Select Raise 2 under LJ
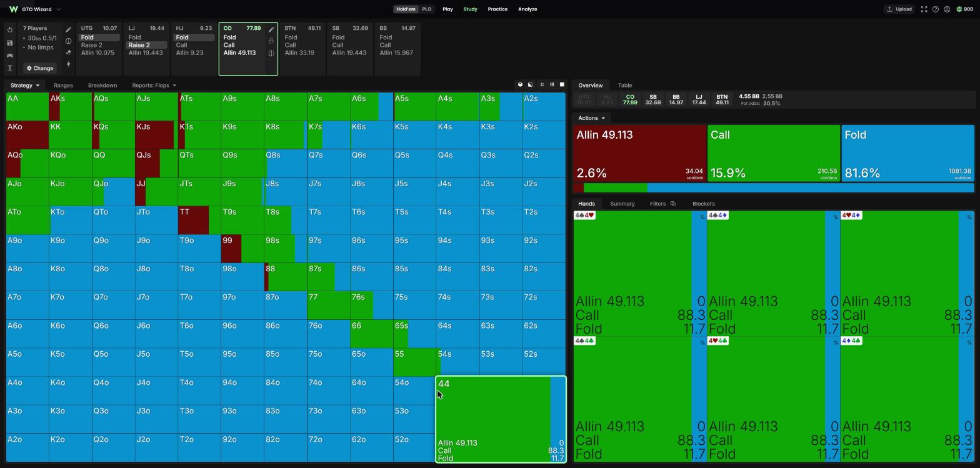The image size is (980, 468). [x=147, y=45]
